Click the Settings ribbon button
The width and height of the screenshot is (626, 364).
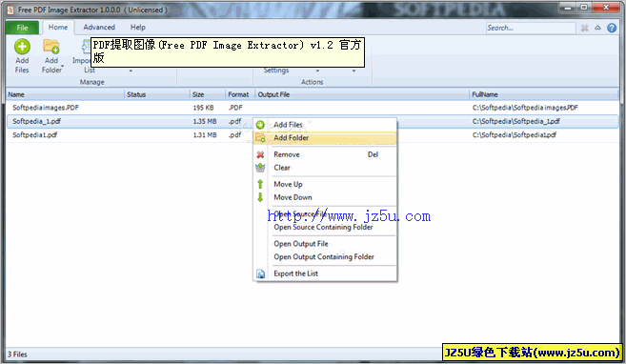[276, 71]
